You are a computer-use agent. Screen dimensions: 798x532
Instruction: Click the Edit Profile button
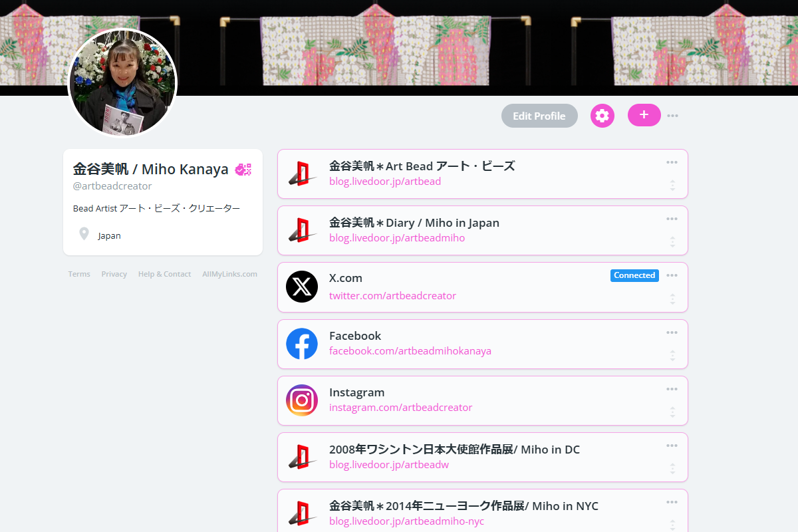coord(539,116)
